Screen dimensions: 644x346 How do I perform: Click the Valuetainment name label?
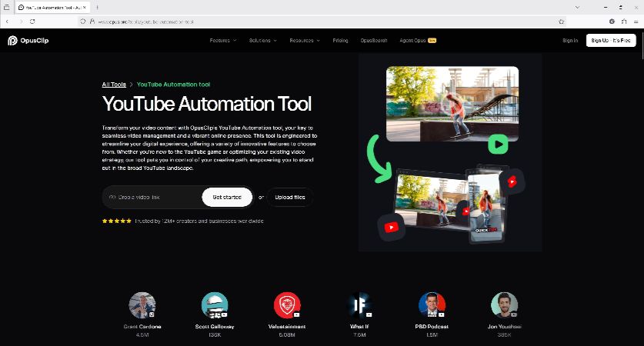click(x=287, y=327)
